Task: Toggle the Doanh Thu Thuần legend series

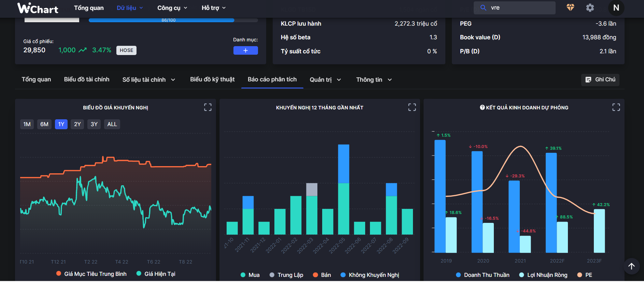Action: tap(483, 275)
